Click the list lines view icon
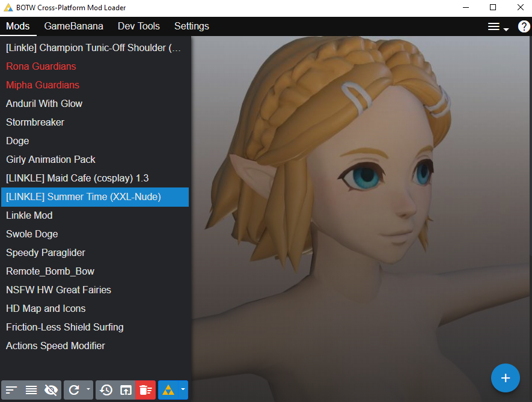Screen dimensions: 532x402 coord(31,390)
